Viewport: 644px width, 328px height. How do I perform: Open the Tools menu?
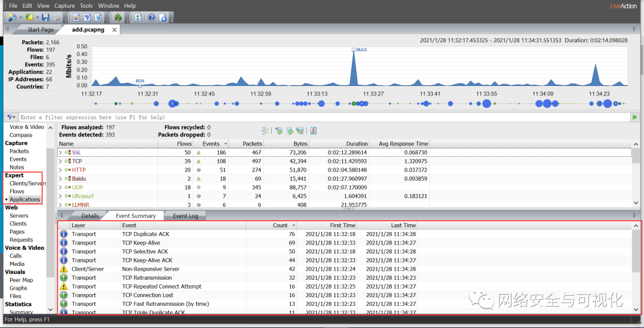point(86,6)
